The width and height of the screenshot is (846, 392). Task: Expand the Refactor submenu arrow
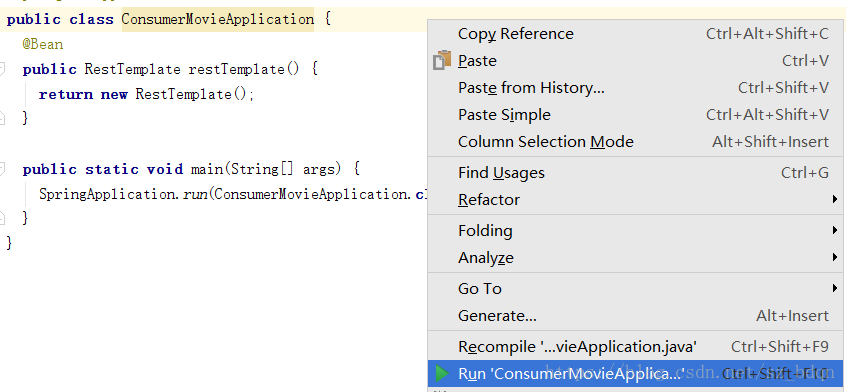pos(835,200)
